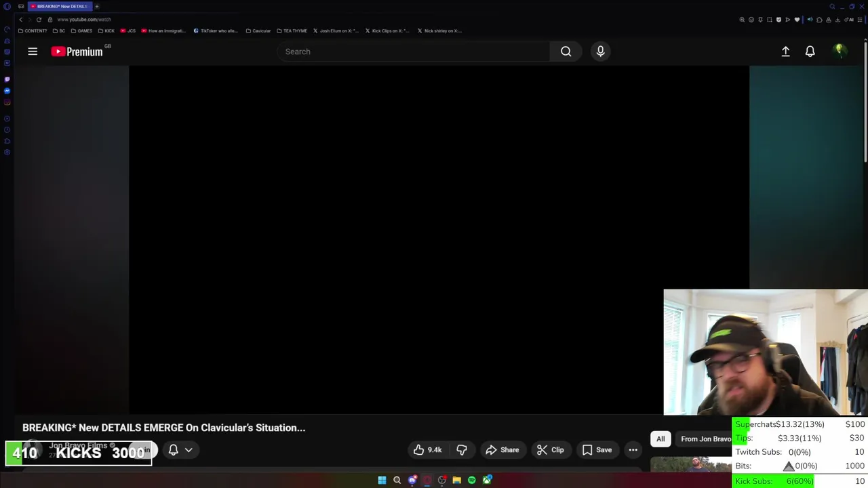The image size is (868, 488).
Task: Open the Nick shirley on X bookmark
Action: (x=439, y=30)
